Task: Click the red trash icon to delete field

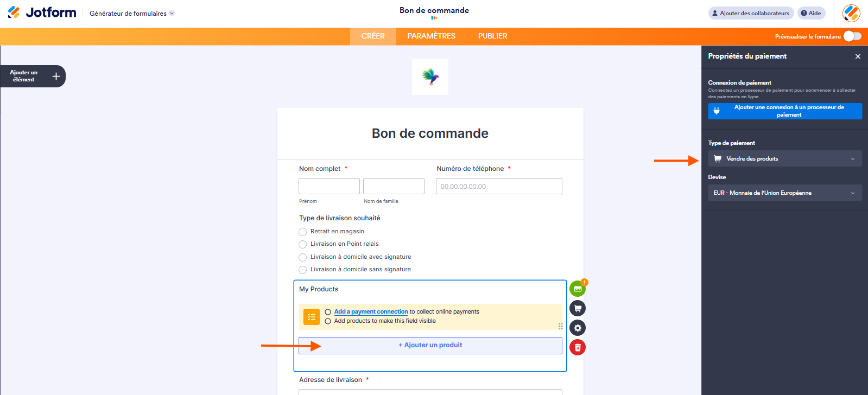Action: click(x=578, y=347)
